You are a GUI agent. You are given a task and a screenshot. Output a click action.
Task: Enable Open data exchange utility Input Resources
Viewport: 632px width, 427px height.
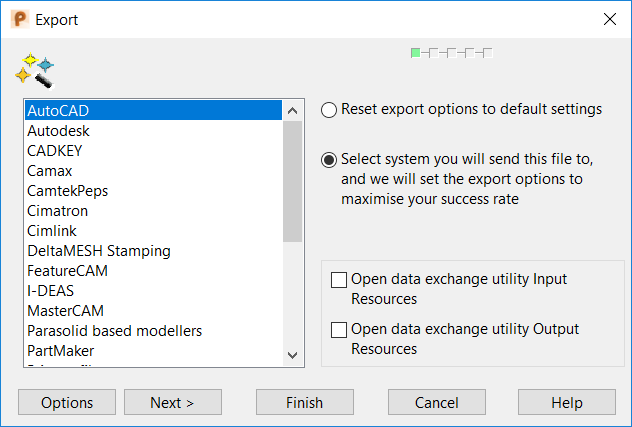(339, 280)
